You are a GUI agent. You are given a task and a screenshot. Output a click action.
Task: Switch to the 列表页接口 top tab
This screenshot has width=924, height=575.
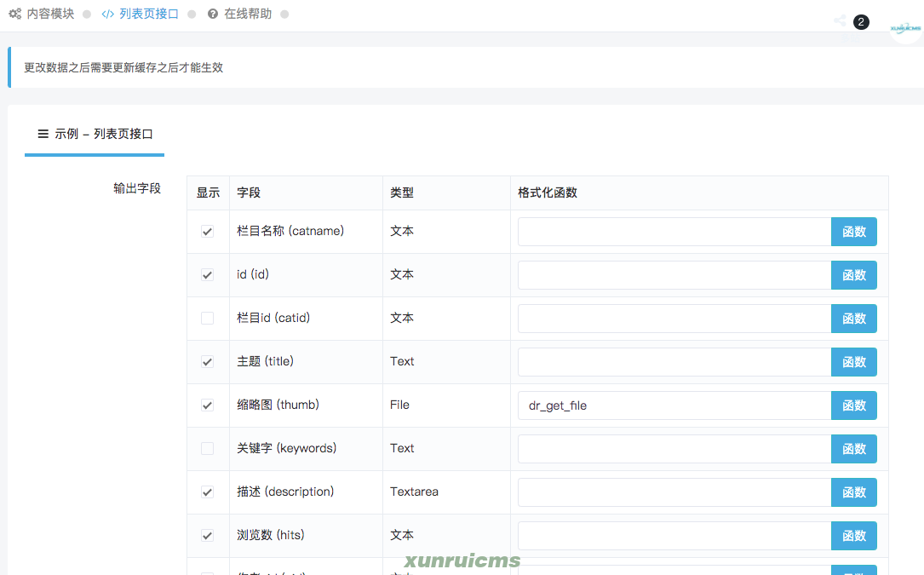click(140, 14)
